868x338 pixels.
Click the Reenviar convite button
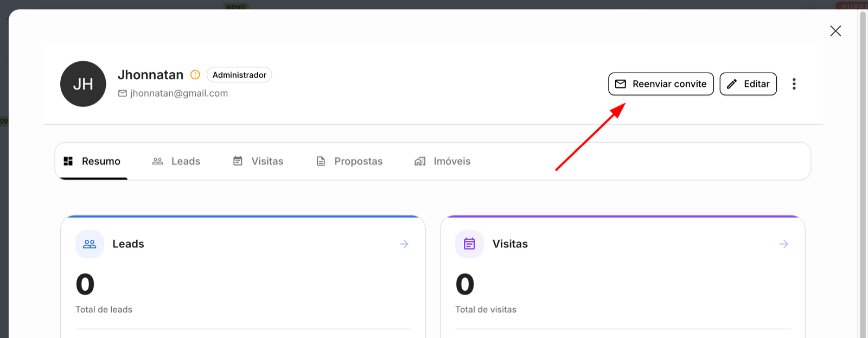661,84
